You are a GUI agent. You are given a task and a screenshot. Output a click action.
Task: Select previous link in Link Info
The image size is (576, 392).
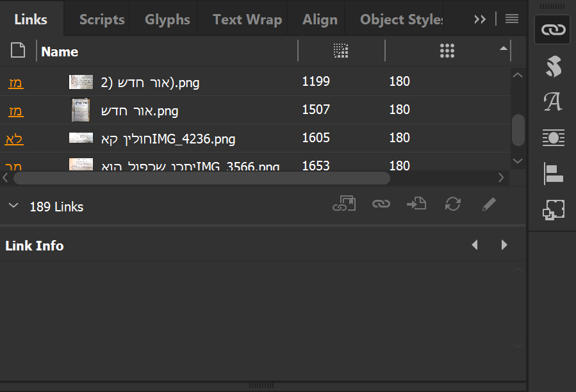pos(475,245)
